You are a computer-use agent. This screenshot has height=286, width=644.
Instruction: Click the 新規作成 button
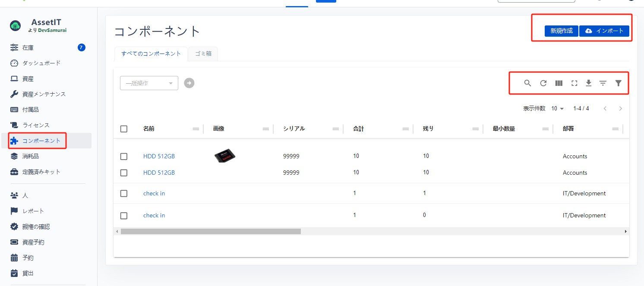tap(561, 31)
